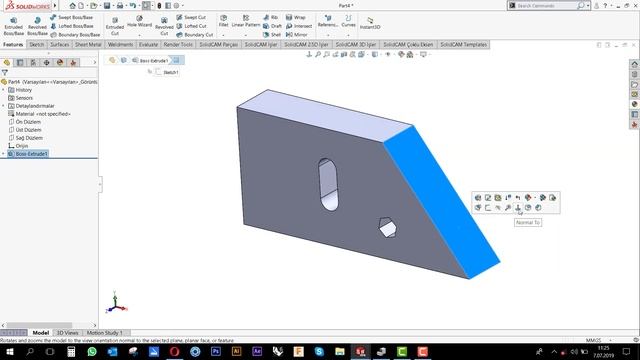Open the Motion Study 1 tab
Screen dimensions: 640x360
coord(104,333)
